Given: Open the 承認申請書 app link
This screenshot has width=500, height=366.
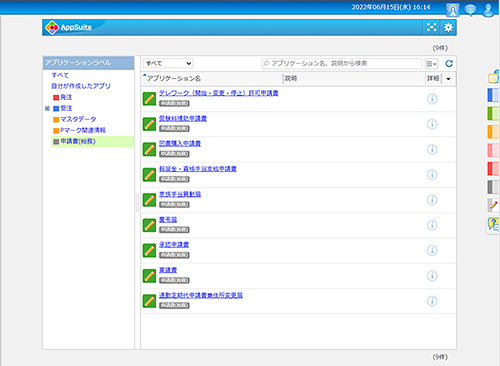Looking at the screenshot, I should coord(174,245).
